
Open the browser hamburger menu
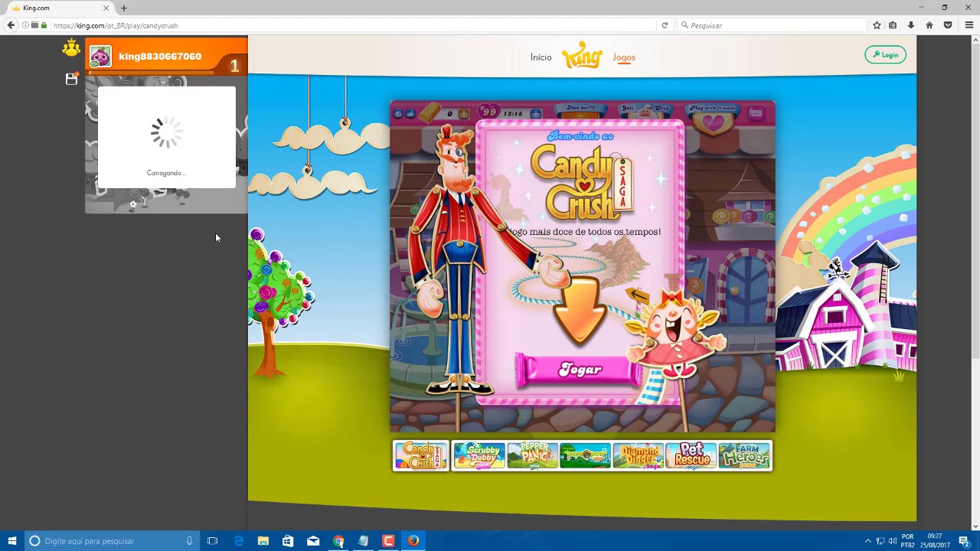[x=969, y=25]
